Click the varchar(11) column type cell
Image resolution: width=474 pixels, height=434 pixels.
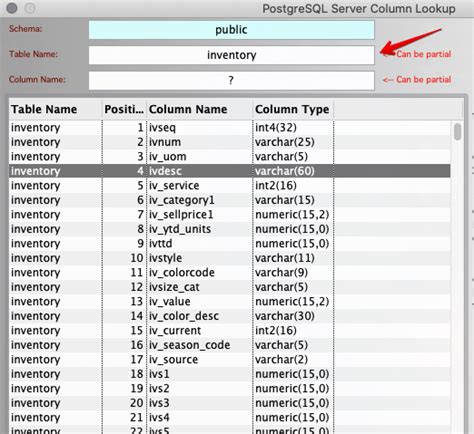coord(293,258)
